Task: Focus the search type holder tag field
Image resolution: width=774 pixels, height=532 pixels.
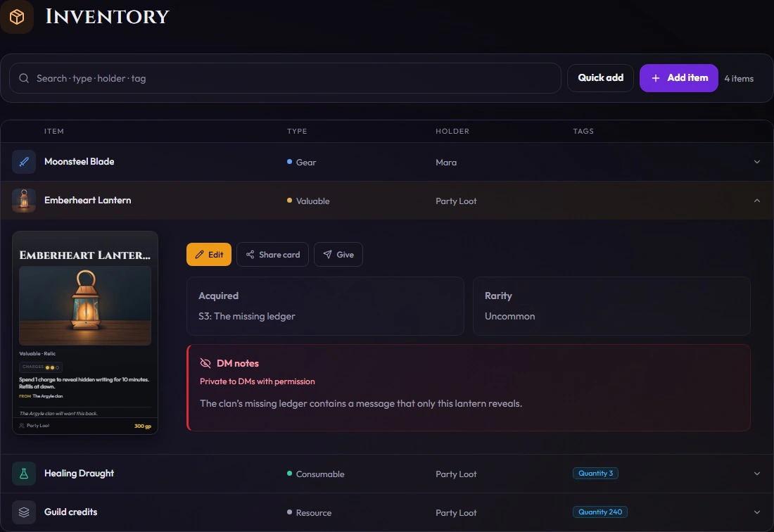Action: pos(285,78)
